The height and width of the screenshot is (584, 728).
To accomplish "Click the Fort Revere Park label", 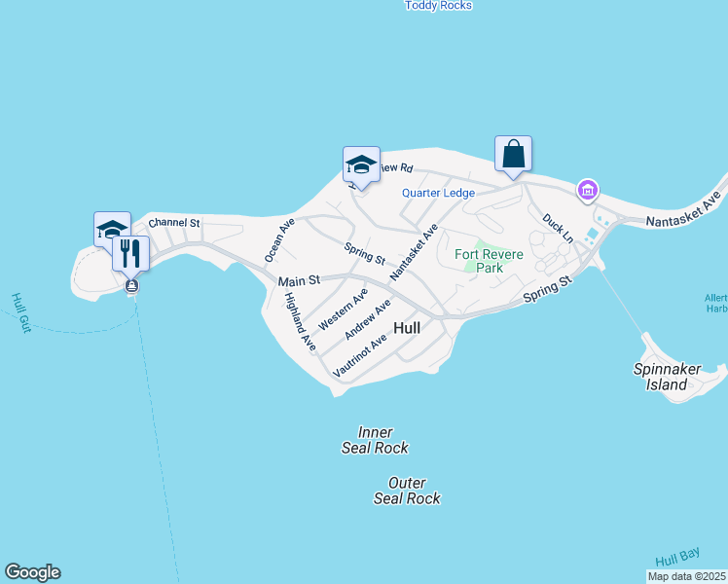I will tap(489, 261).
